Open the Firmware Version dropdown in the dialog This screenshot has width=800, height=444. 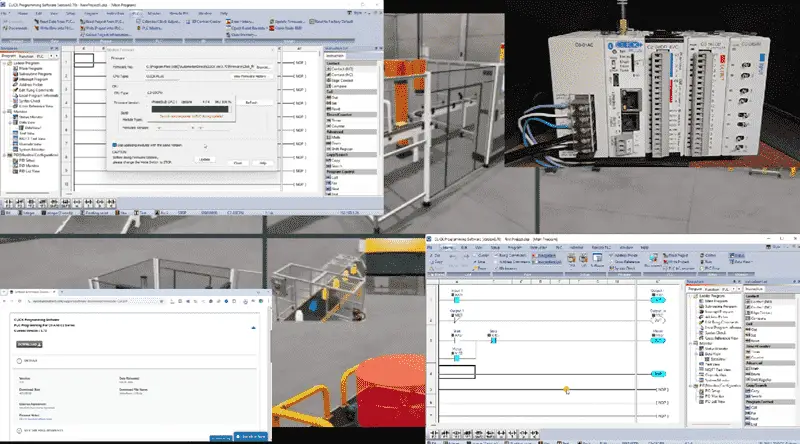click(176, 128)
